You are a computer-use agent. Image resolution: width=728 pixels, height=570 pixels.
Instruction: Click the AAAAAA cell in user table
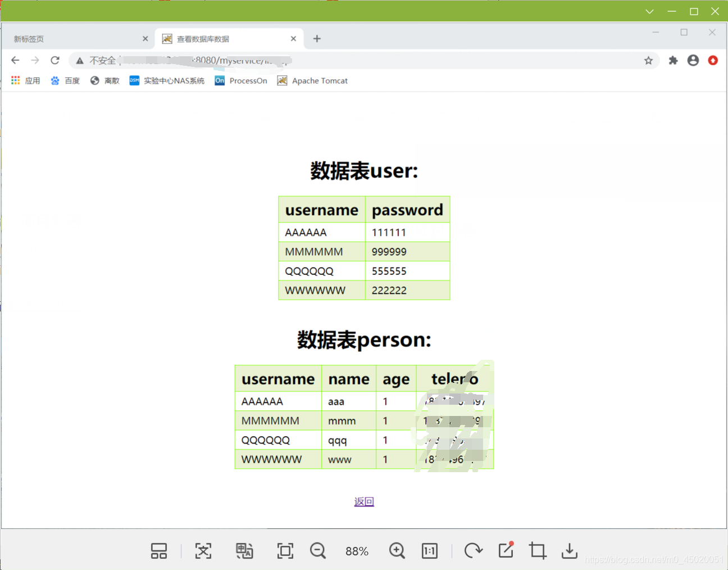click(322, 233)
